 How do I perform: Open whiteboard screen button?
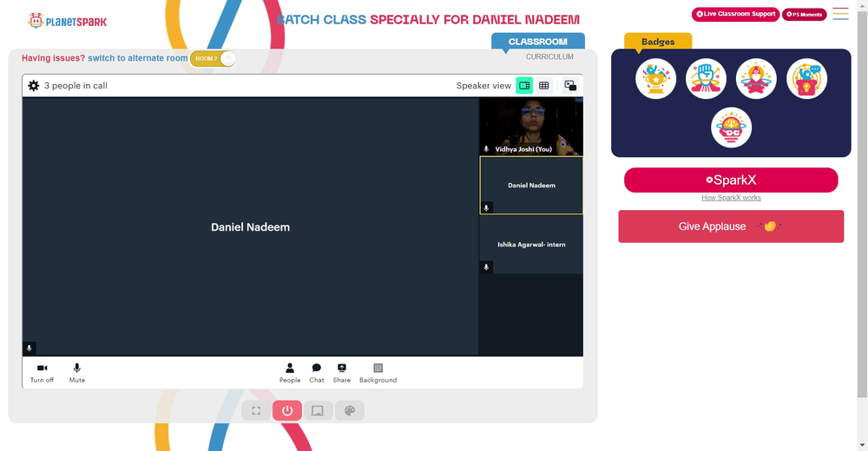pos(318,410)
